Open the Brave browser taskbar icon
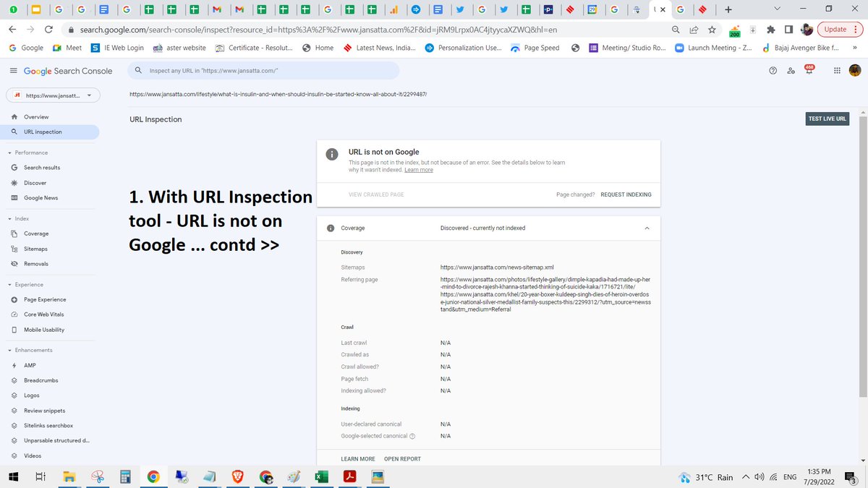This screenshot has width=868, height=488. (x=237, y=477)
